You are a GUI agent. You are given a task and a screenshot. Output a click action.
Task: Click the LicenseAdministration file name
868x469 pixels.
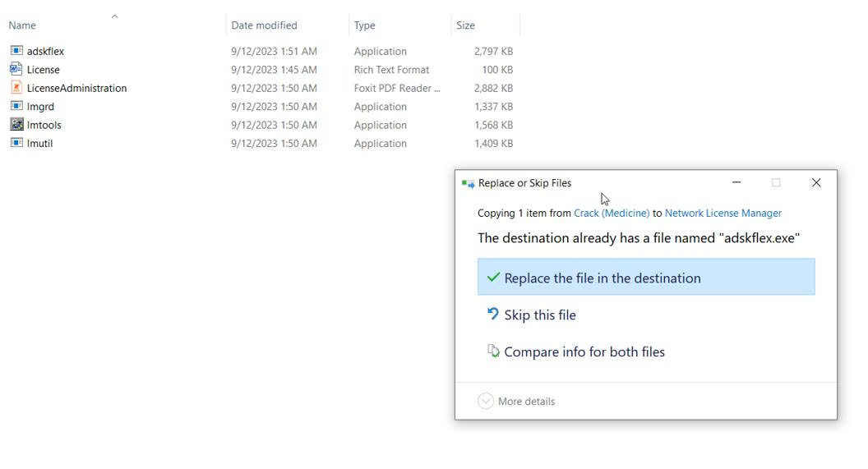[x=76, y=88]
